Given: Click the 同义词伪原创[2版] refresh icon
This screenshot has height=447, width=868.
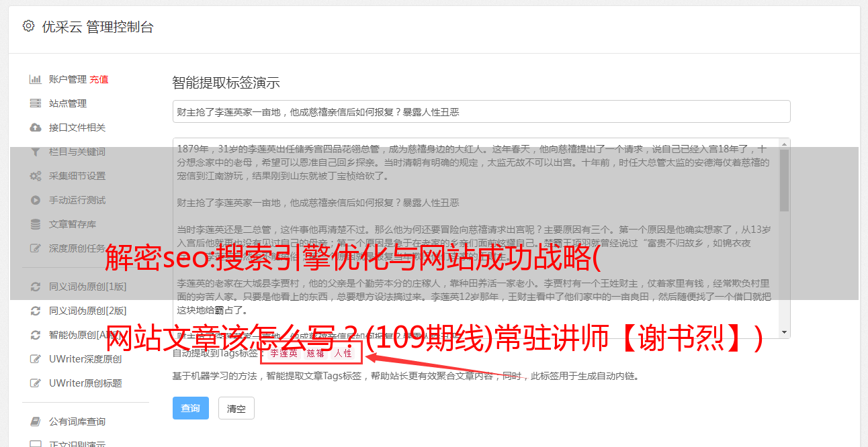Looking at the screenshot, I should [36, 311].
